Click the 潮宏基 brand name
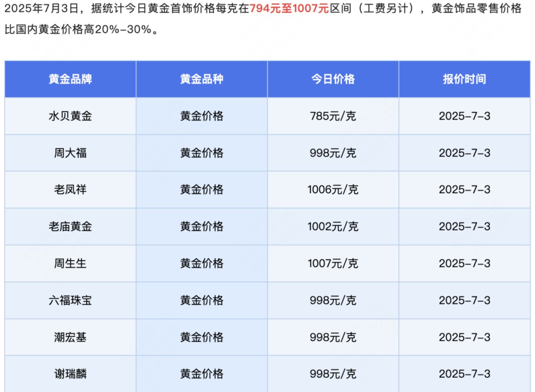This screenshot has height=392, width=535. pyautogui.click(x=70, y=337)
